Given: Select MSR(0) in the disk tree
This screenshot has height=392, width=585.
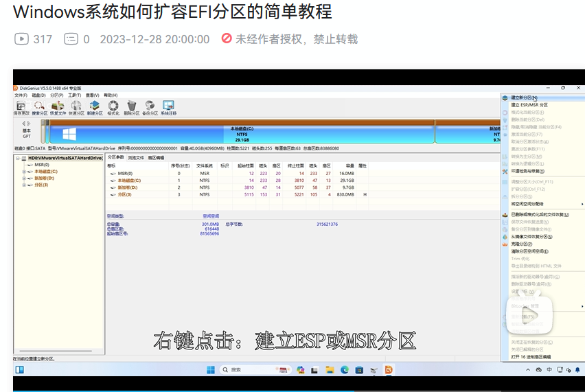Looking at the screenshot, I should coord(42,165).
